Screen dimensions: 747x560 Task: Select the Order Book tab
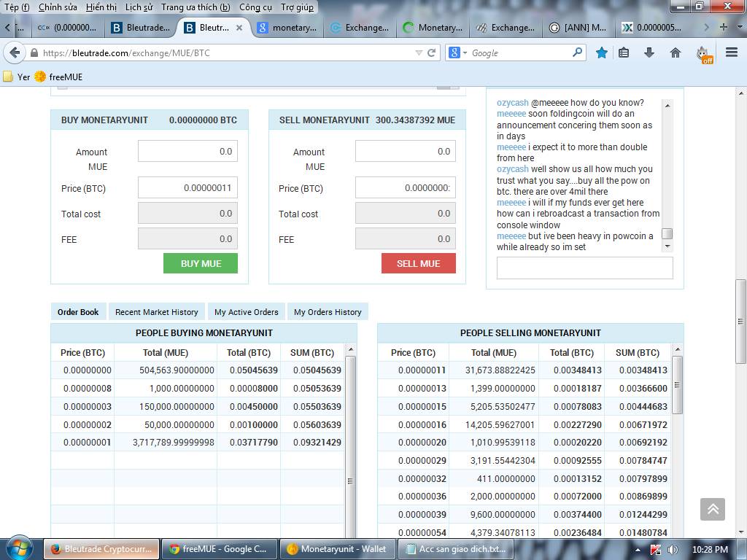click(78, 312)
